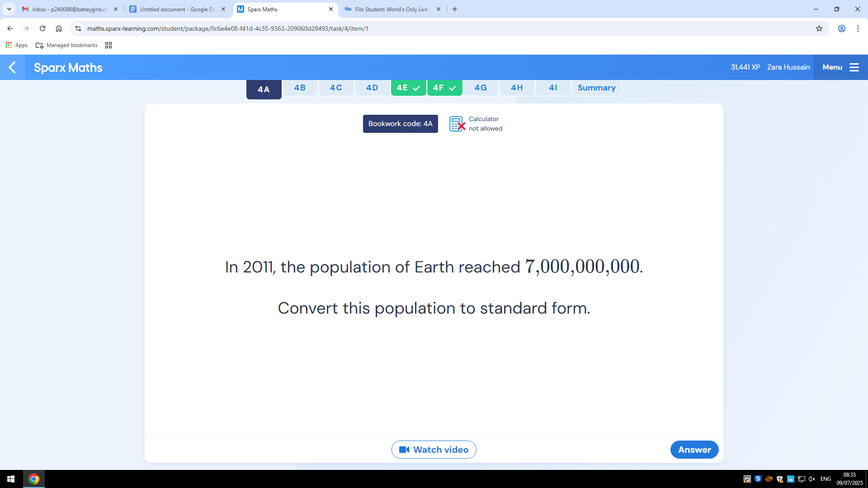This screenshot has width=868, height=488.
Task: Go to the Summary tab
Action: click(x=596, y=88)
